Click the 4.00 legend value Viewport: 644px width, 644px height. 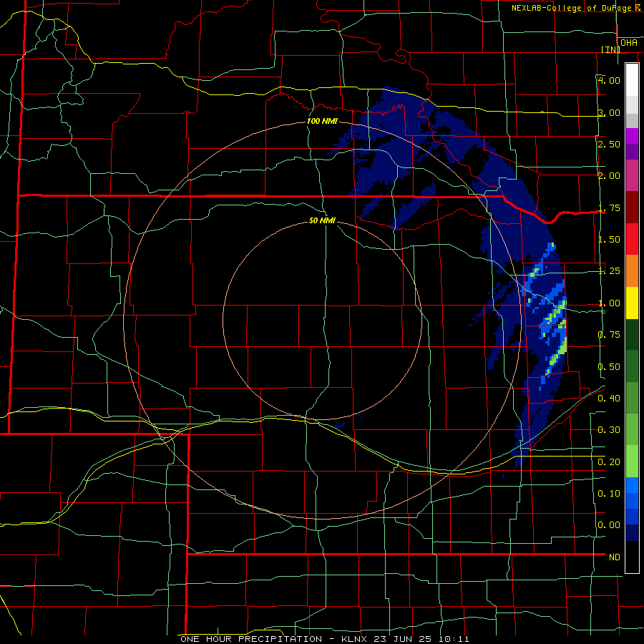[609, 80]
